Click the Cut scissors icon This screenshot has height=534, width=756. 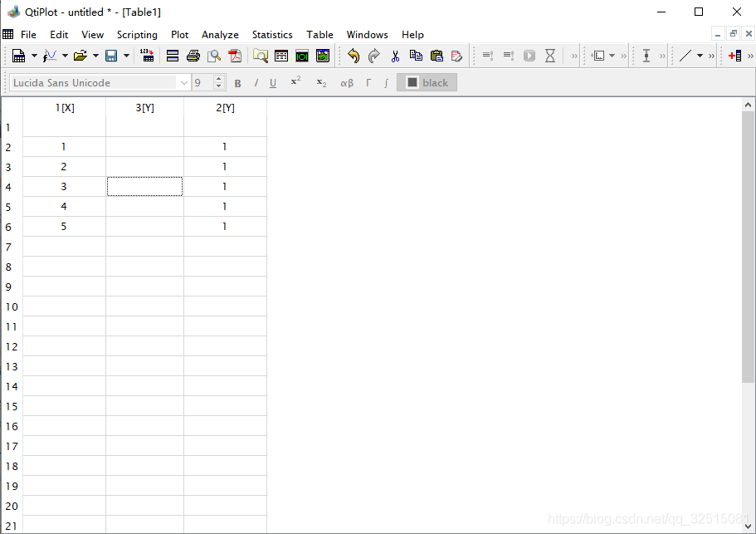[x=395, y=56]
